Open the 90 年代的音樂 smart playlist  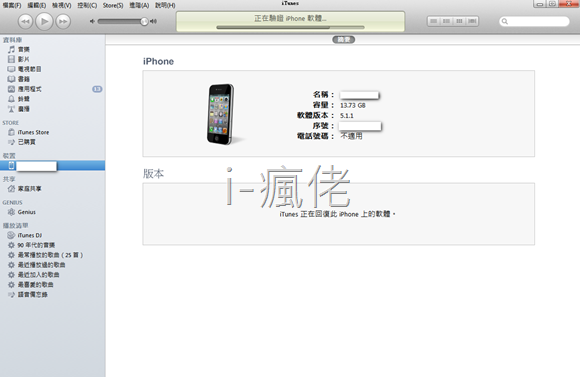point(36,245)
